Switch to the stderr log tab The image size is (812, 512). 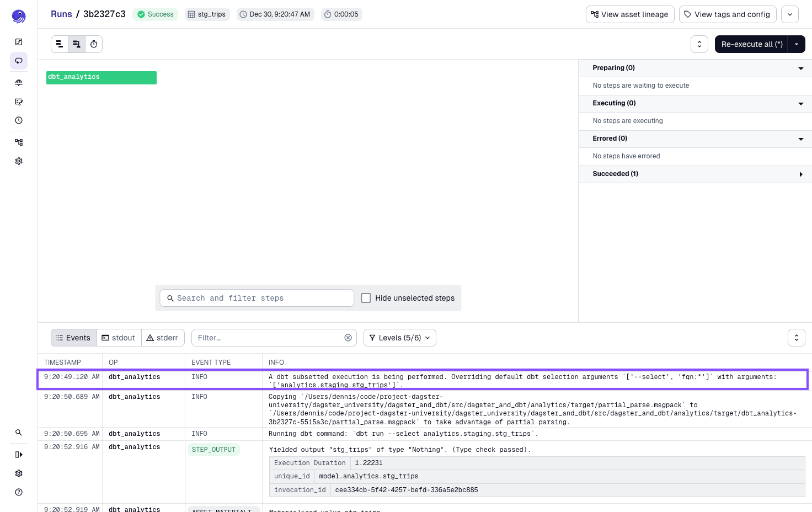(163, 337)
